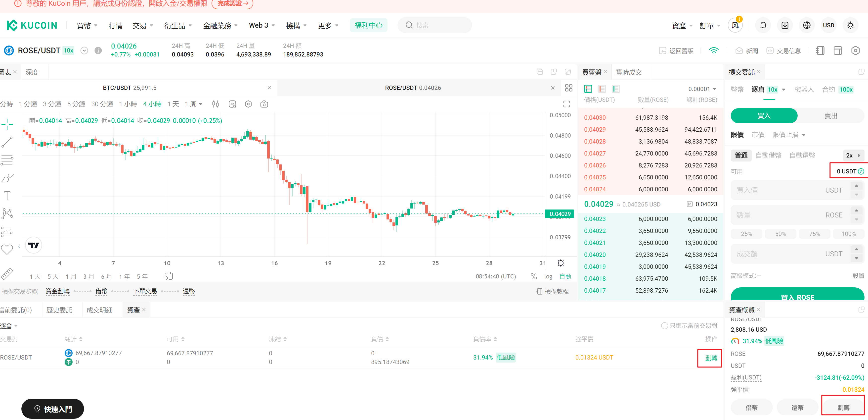Open the ROSE/USDT pair selector chevron
The width and height of the screenshot is (868, 420).
pyautogui.click(x=84, y=51)
